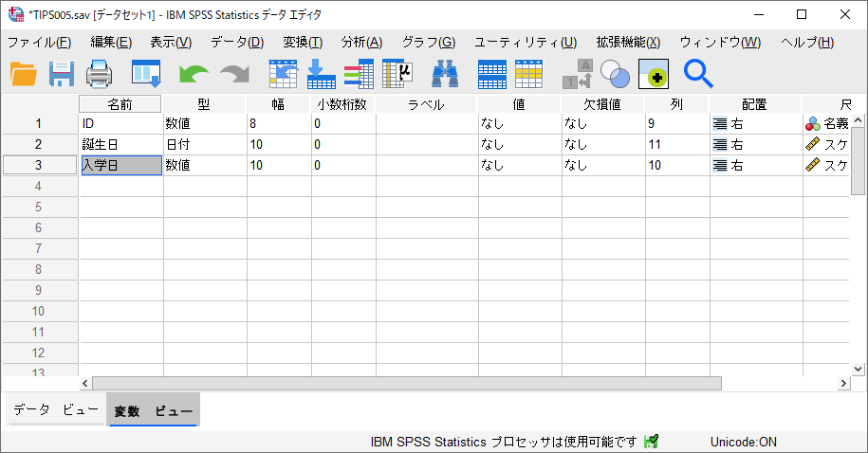Click the nominal measure icon in ID row
The width and height of the screenshot is (868, 453).
point(813,124)
